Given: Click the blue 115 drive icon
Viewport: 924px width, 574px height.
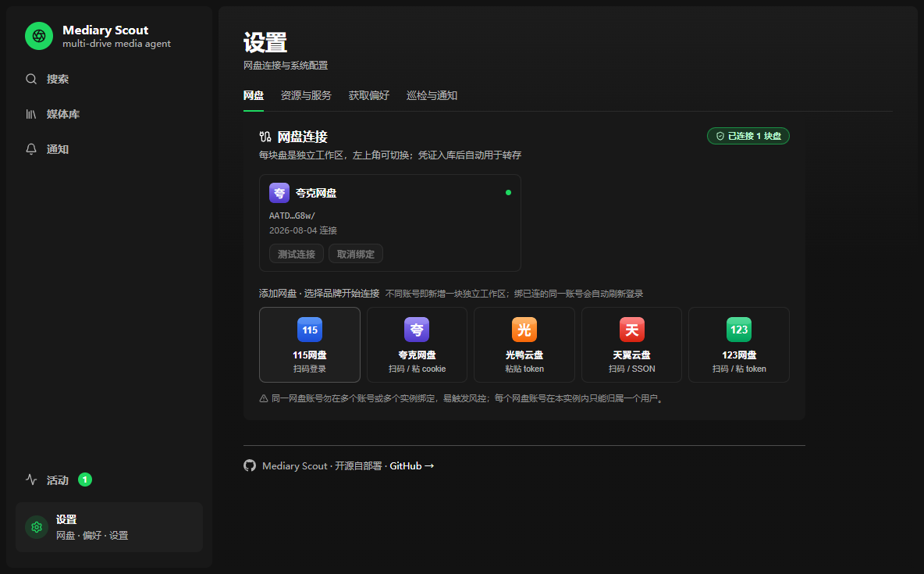Looking at the screenshot, I should [x=310, y=330].
